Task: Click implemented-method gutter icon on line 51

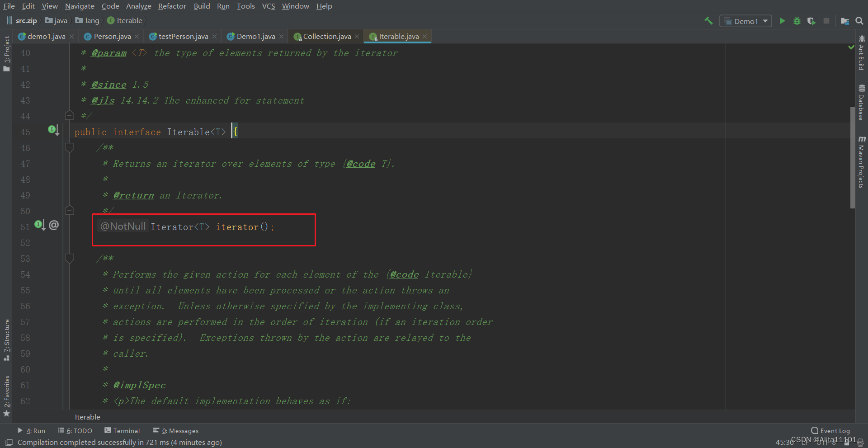Action: coord(40,225)
